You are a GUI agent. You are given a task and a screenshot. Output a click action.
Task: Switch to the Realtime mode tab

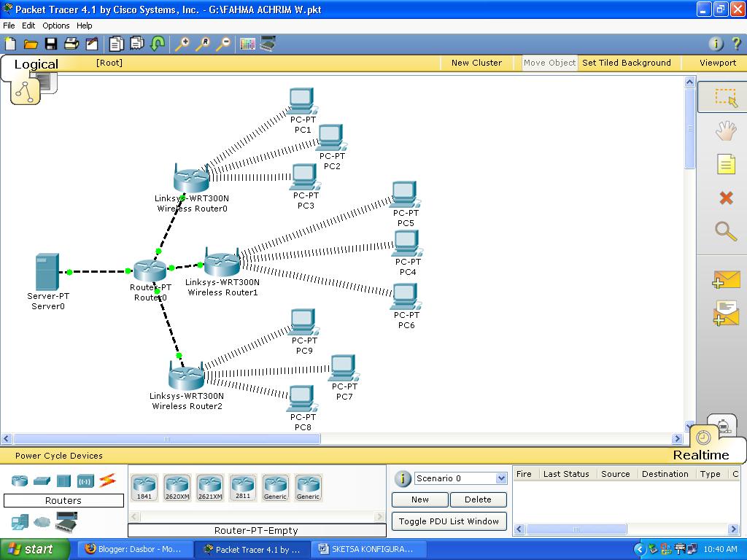click(701, 455)
